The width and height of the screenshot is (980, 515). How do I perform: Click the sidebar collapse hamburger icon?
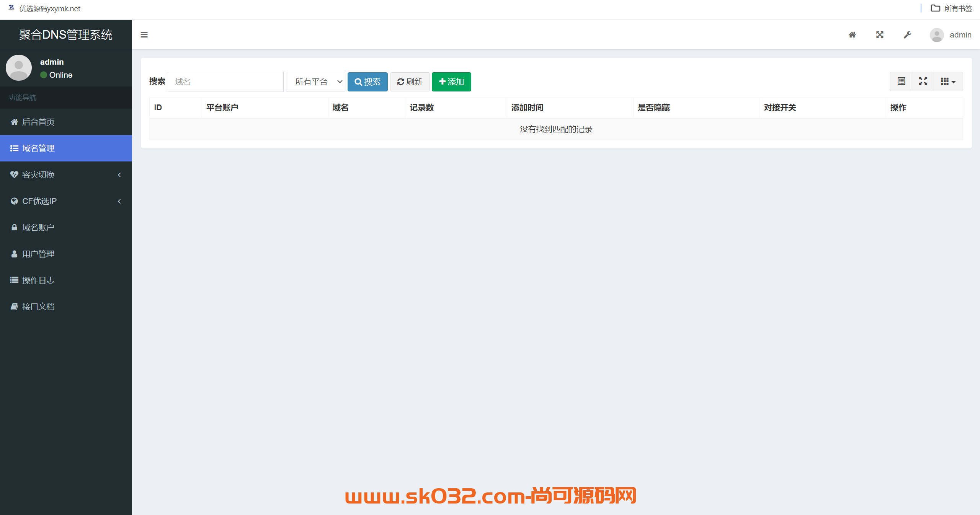(144, 34)
